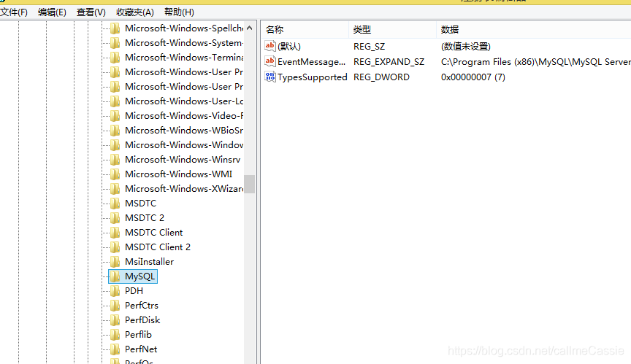
Task: Click the MSDTC 2 folder icon
Action: coord(115,218)
